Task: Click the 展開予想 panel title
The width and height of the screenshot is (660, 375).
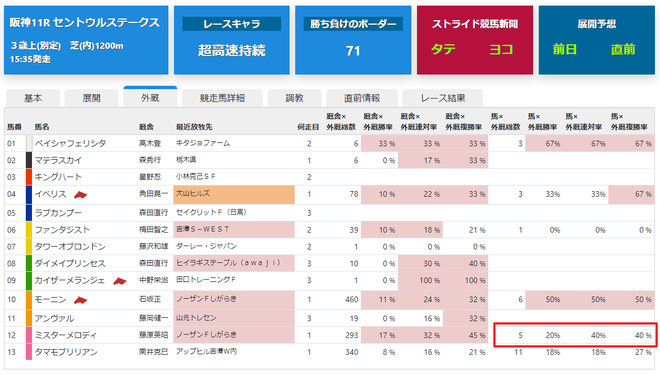Action: click(x=597, y=24)
